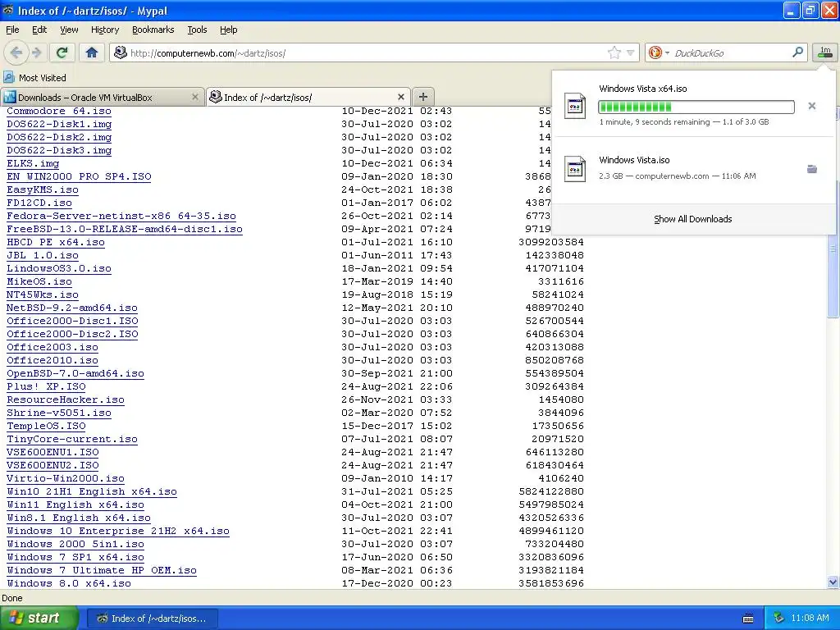Download Commodore_64.iso
Screen dimensions: 840x630
click(59, 111)
